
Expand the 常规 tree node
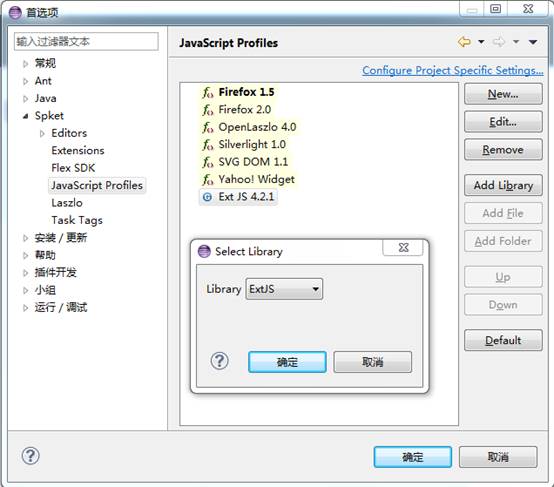(x=25, y=64)
